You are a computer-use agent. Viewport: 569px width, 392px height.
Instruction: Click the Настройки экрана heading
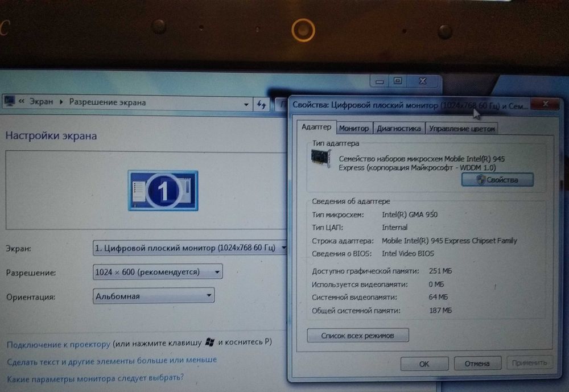click(x=51, y=136)
